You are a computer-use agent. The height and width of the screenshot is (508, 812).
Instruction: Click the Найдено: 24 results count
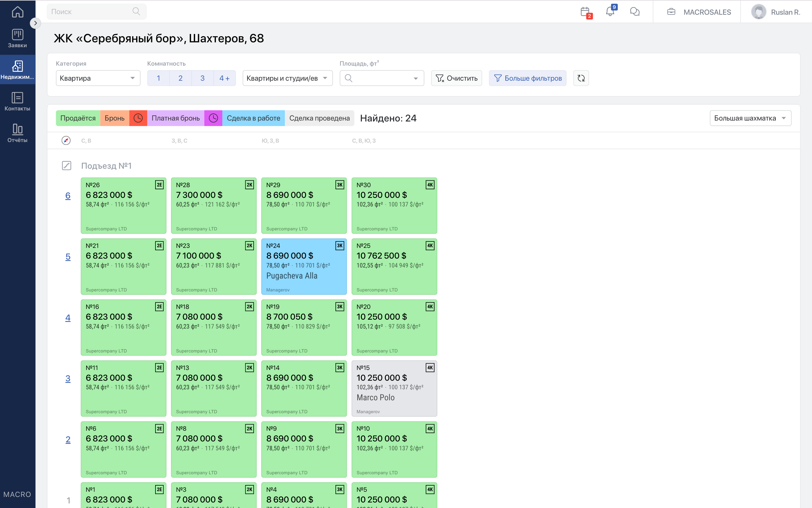coord(388,118)
